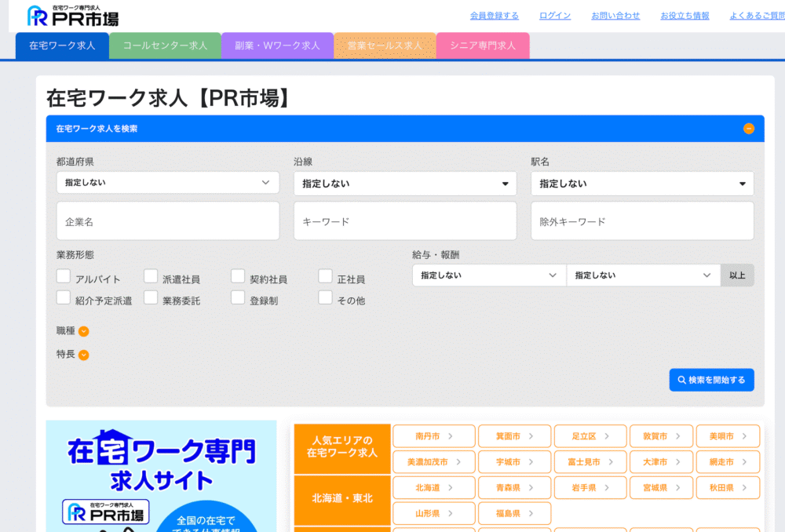Click the 人気エリアの在宅ワーク求人 heading
This screenshot has width=785, height=532.
[x=342, y=449]
